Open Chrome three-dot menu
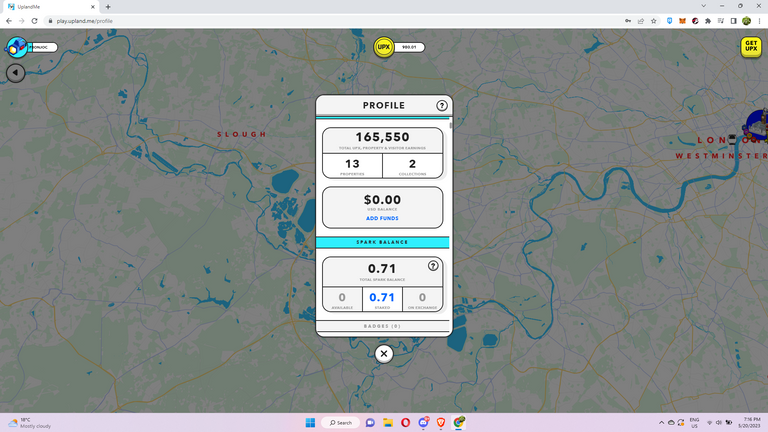Viewport: 768px width, 432px height. 760,21
